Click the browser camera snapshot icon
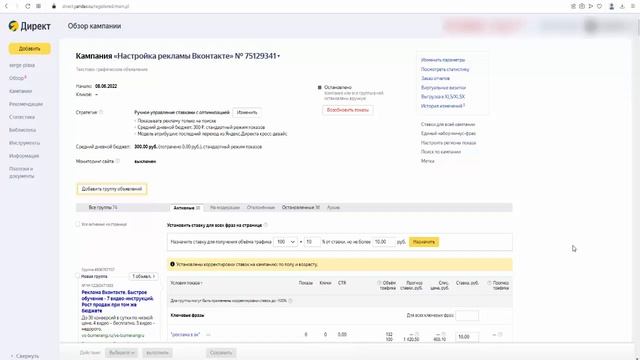The image size is (640, 360). 582,6
